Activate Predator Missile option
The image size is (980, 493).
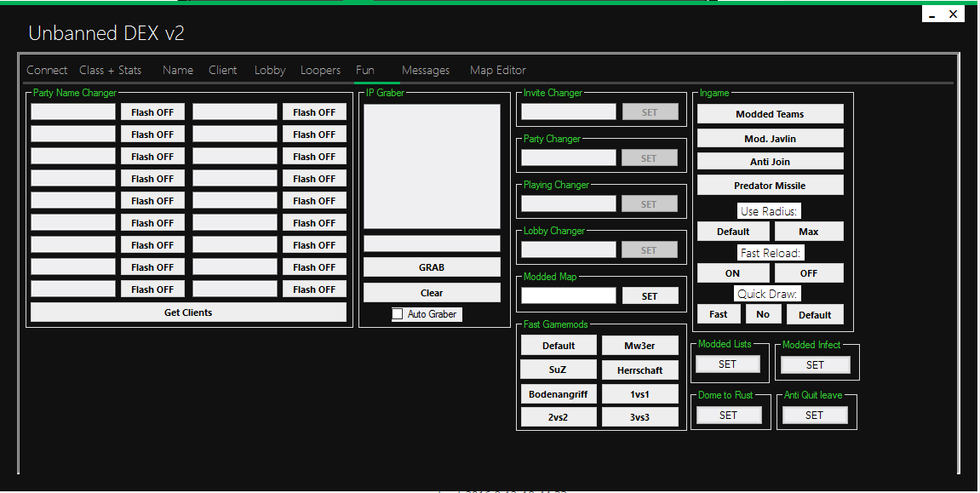[770, 186]
